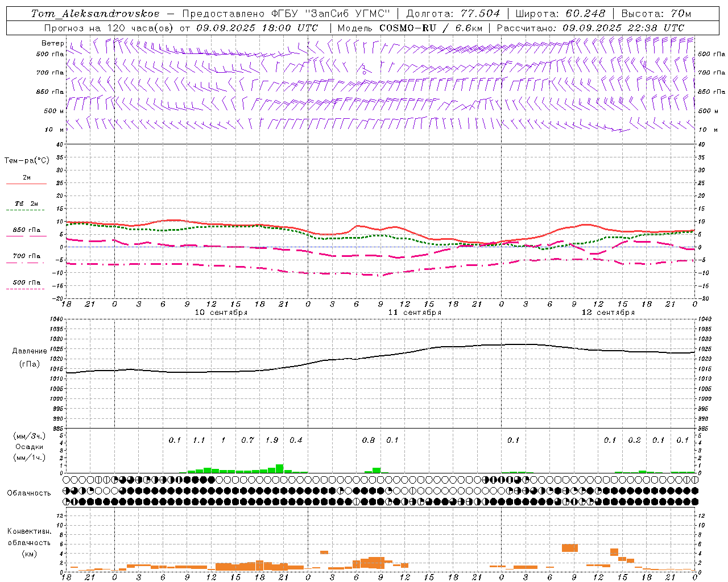The image size is (728, 582).
Task: Click the Ветер label of the wind panel
Action: [x=53, y=43]
